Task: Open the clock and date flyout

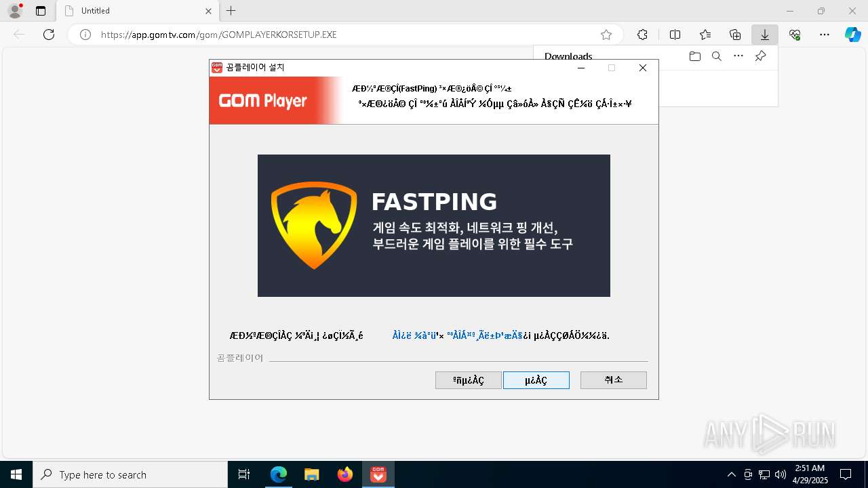Action: click(x=810, y=474)
